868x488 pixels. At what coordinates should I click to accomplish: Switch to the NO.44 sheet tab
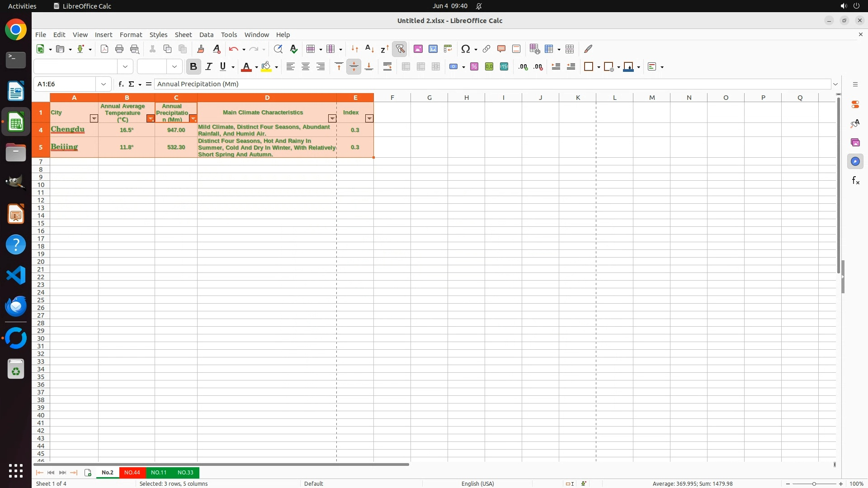tap(132, 472)
